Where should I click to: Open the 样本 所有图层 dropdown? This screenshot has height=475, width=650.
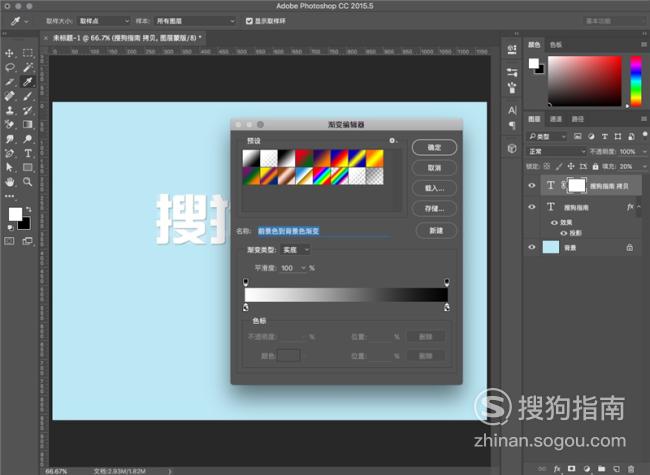tap(195, 21)
